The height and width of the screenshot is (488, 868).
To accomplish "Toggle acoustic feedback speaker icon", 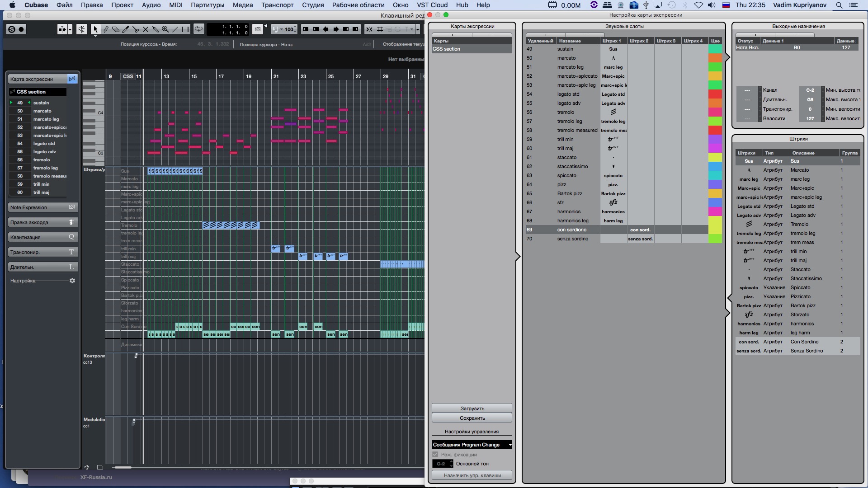I will [x=81, y=29].
